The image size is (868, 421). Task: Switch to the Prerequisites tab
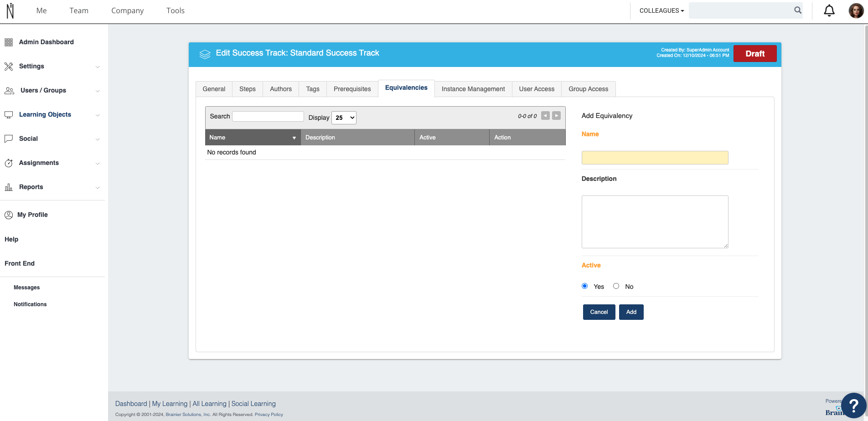click(352, 89)
